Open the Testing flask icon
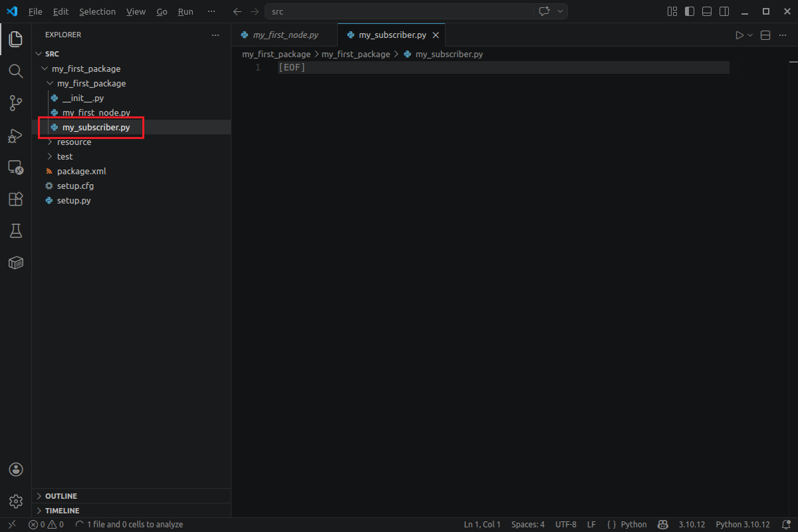 click(x=16, y=231)
